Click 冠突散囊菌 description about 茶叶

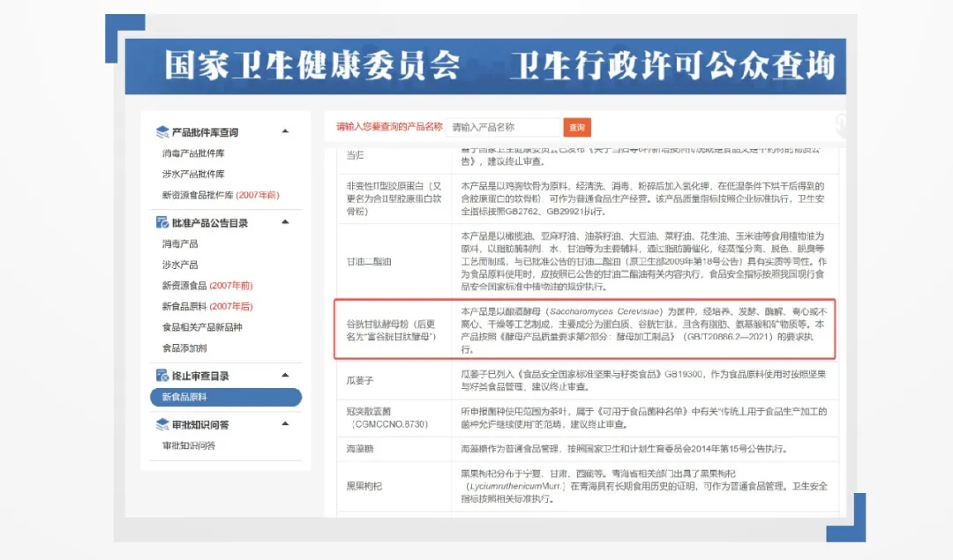tap(643, 417)
